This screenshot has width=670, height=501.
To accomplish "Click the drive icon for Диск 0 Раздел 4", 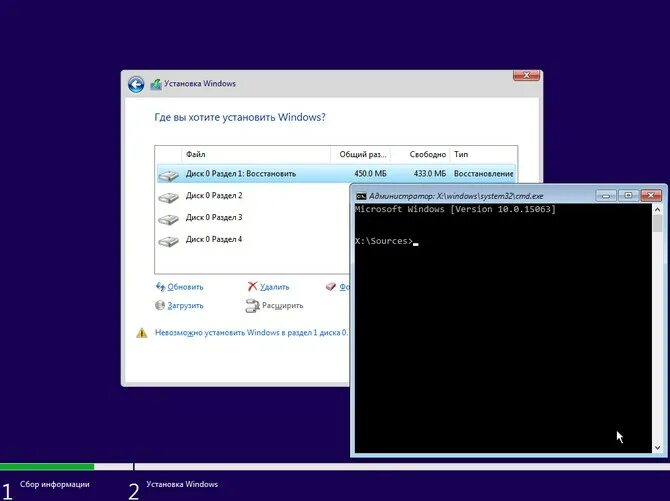I will pos(168,241).
